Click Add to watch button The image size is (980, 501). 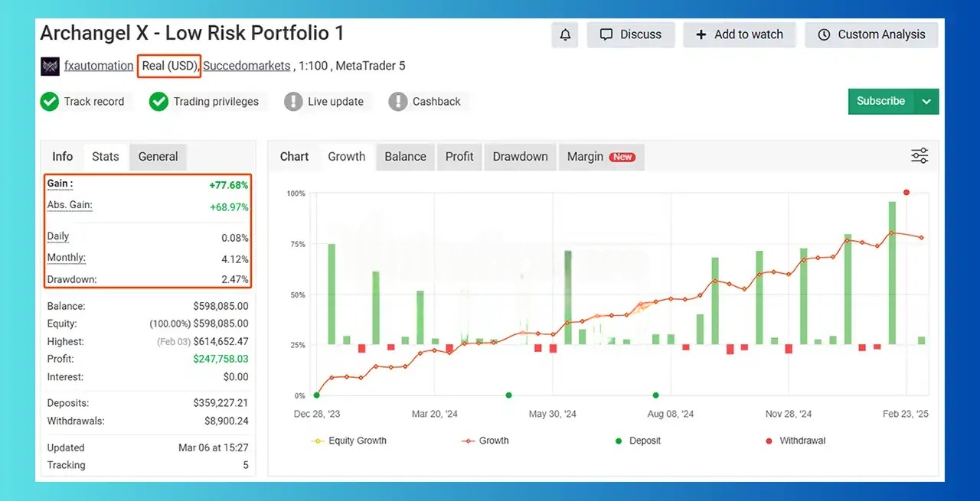pos(739,35)
